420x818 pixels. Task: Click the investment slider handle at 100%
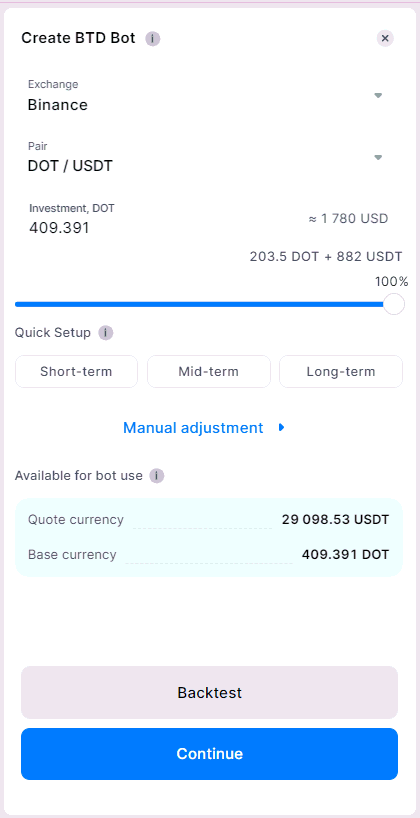click(394, 304)
